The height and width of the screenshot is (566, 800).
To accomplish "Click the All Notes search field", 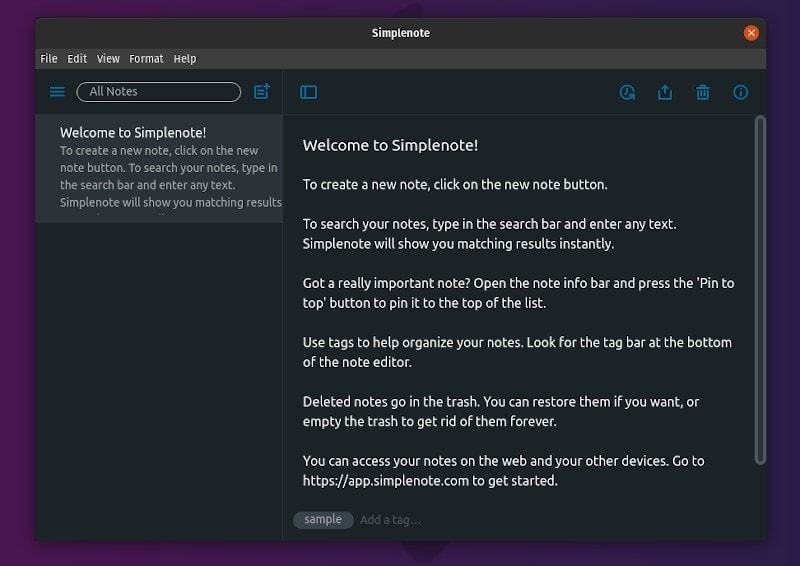I will click(158, 92).
